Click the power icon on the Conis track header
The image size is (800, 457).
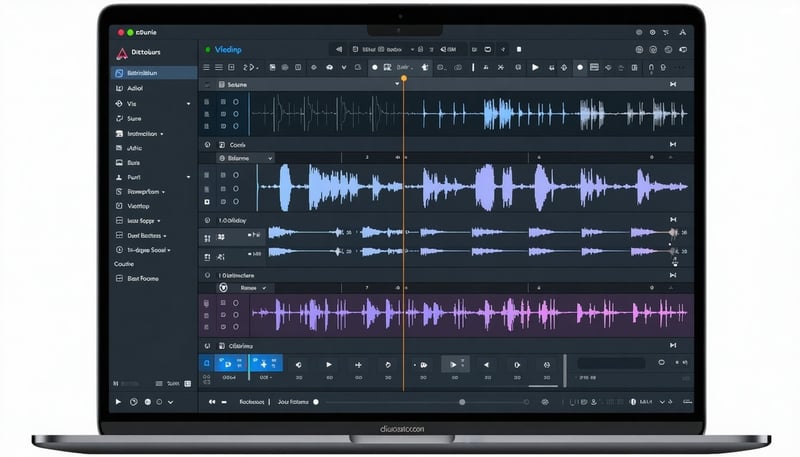(x=208, y=145)
